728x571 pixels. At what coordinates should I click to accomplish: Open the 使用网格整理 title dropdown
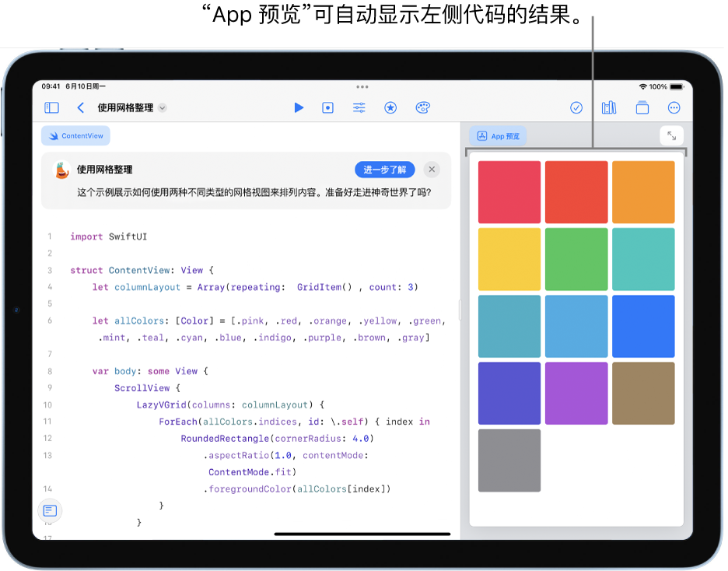pyautogui.click(x=162, y=108)
